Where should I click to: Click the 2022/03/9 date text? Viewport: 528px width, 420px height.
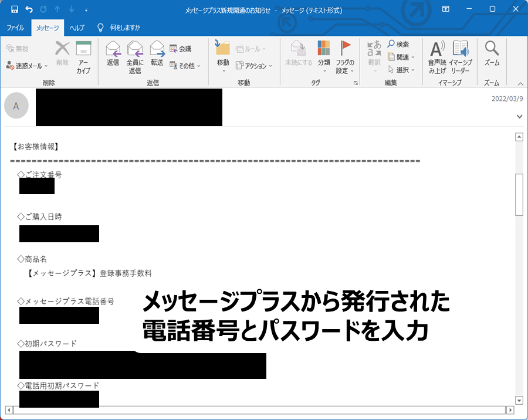click(x=507, y=99)
